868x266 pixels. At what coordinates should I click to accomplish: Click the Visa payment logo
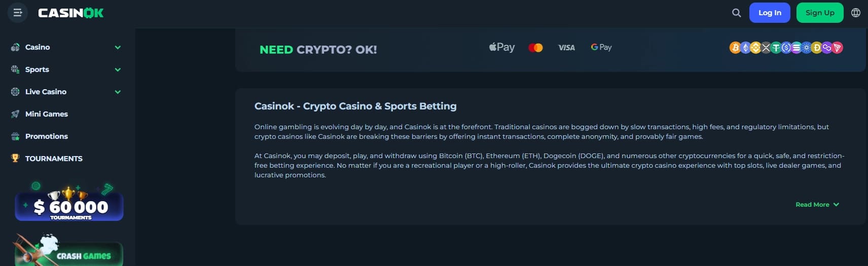[x=566, y=48]
